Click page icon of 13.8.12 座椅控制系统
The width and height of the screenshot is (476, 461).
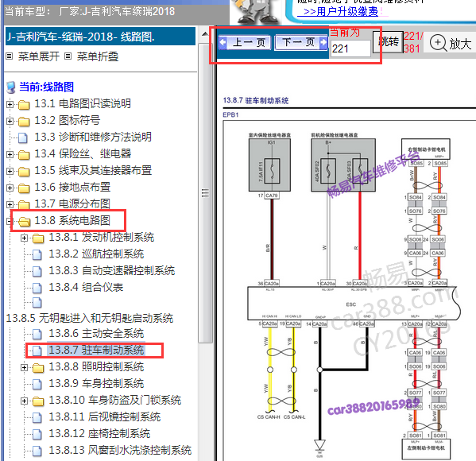[37, 434]
